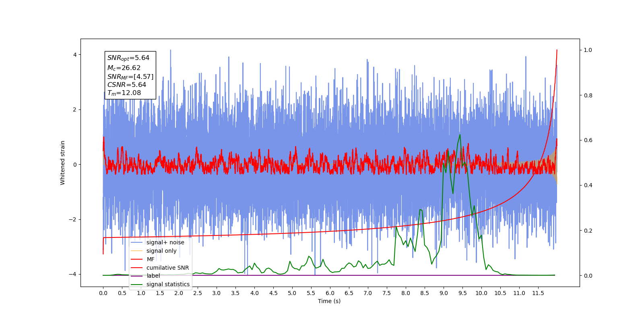644x322 pixels.
Task: Click the −2 tick label on the strain axis
Action: 73,219
